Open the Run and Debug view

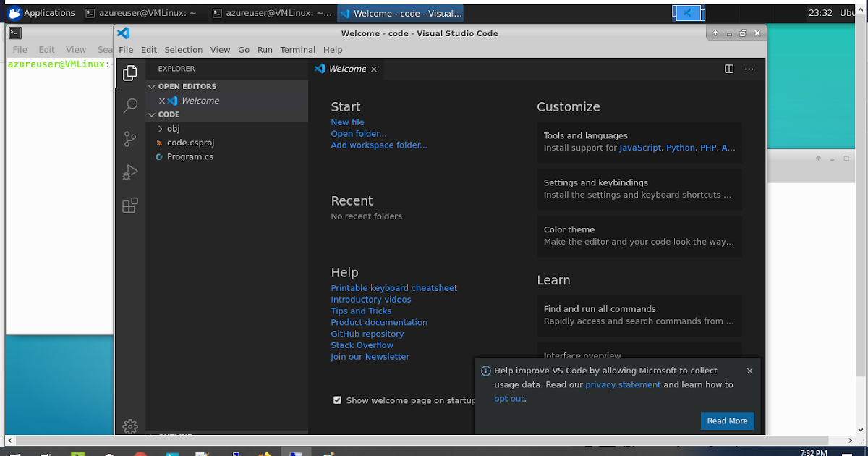pyautogui.click(x=130, y=172)
